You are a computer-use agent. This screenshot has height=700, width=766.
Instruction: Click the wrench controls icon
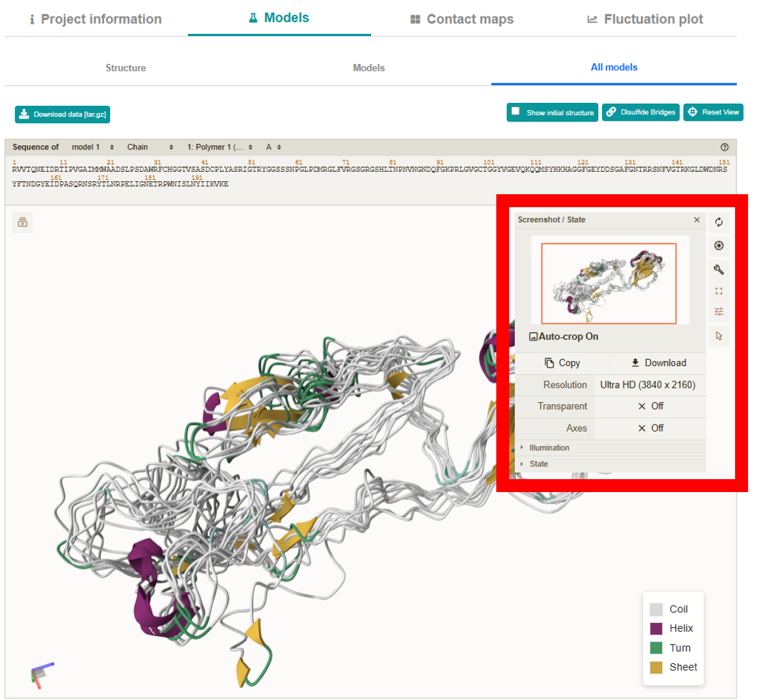click(x=719, y=269)
